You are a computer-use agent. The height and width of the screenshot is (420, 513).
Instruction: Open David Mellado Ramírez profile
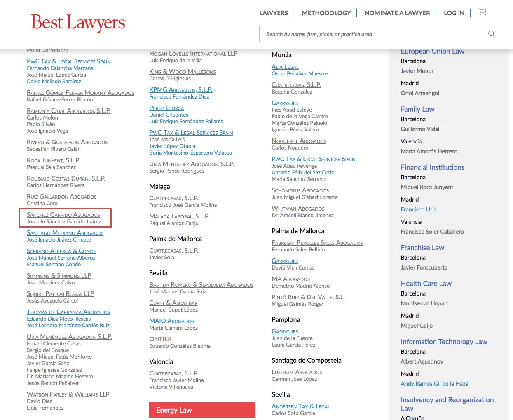[54, 81]
